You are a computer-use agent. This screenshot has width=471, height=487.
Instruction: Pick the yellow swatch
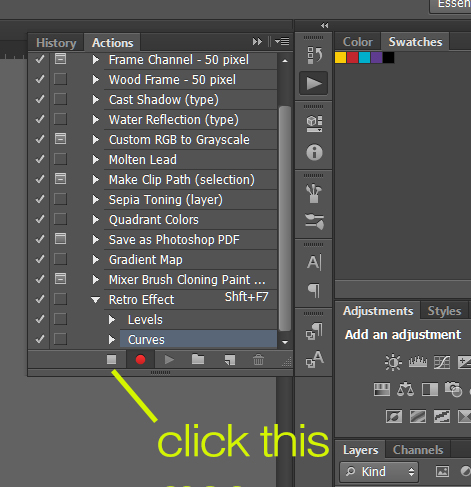pos(341,57)
